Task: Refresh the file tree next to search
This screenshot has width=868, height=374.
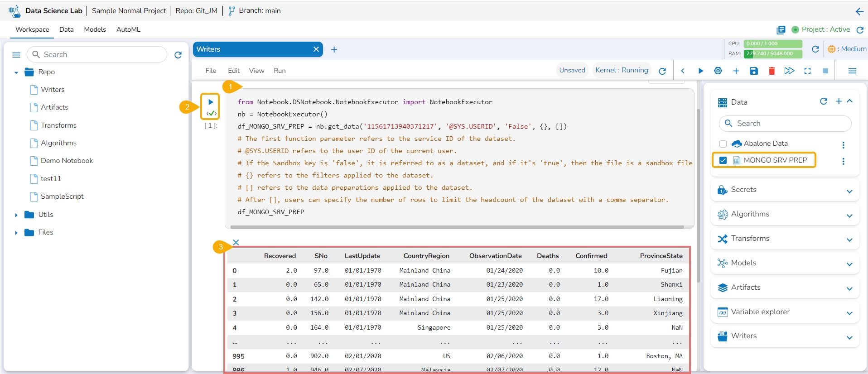Action: (178, 55)
